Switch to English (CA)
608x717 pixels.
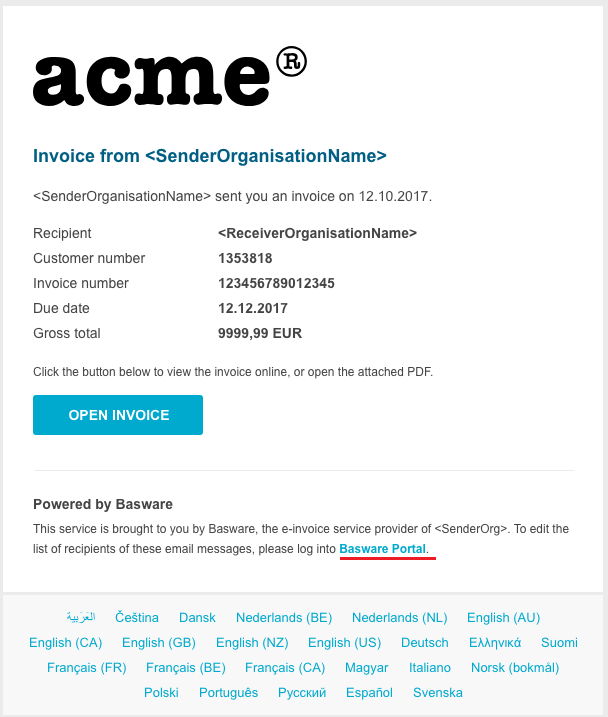point(65,642)
